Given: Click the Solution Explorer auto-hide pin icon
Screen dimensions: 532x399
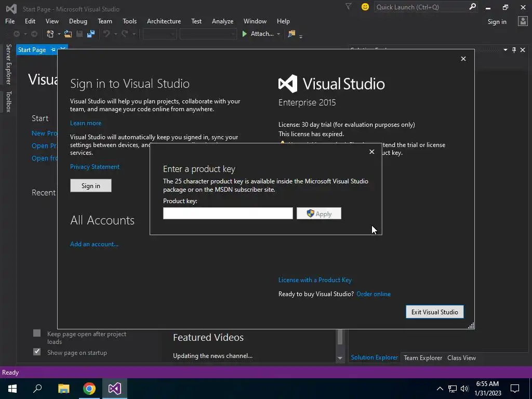Looking at the screenshot, I should [x=514, y=50].
